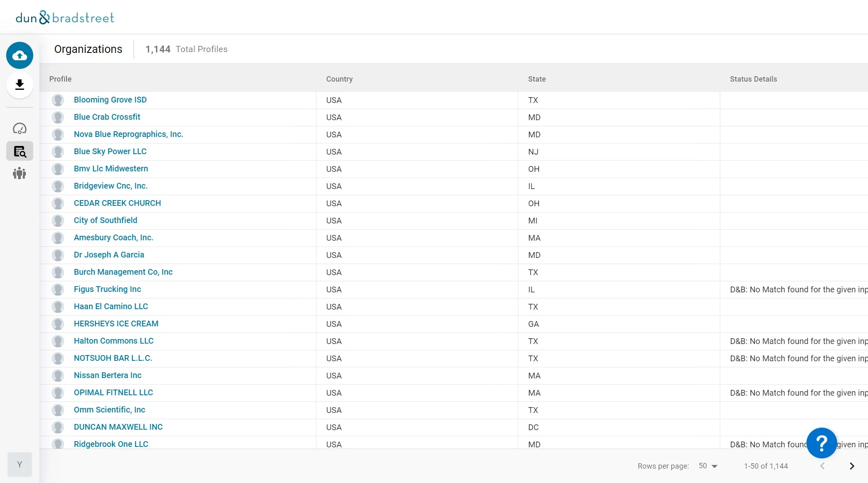Open Ridgebrook One LLC profile
The width and height of the screenshot is (868, 483).
pyautogui.click(x=111, y=444)
